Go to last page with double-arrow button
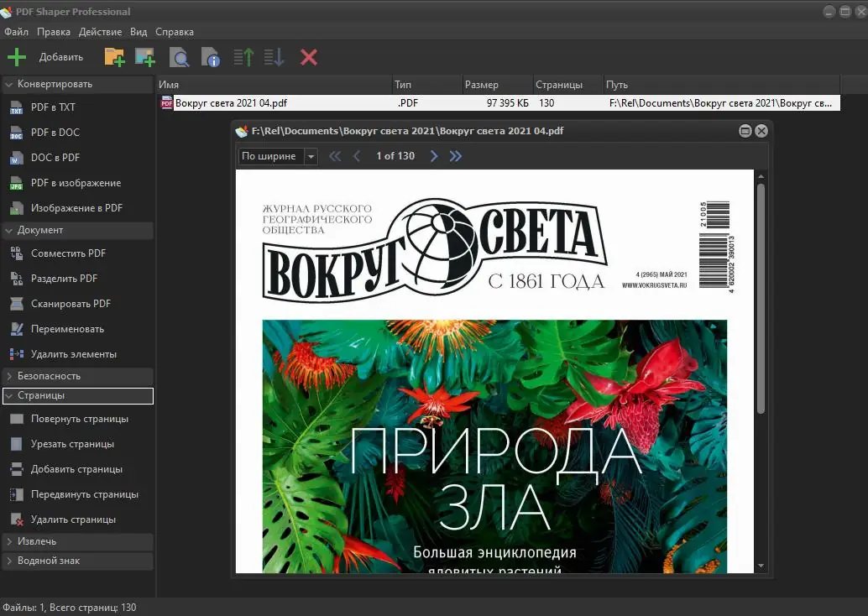The image size is (868, 616). (456, 155)
